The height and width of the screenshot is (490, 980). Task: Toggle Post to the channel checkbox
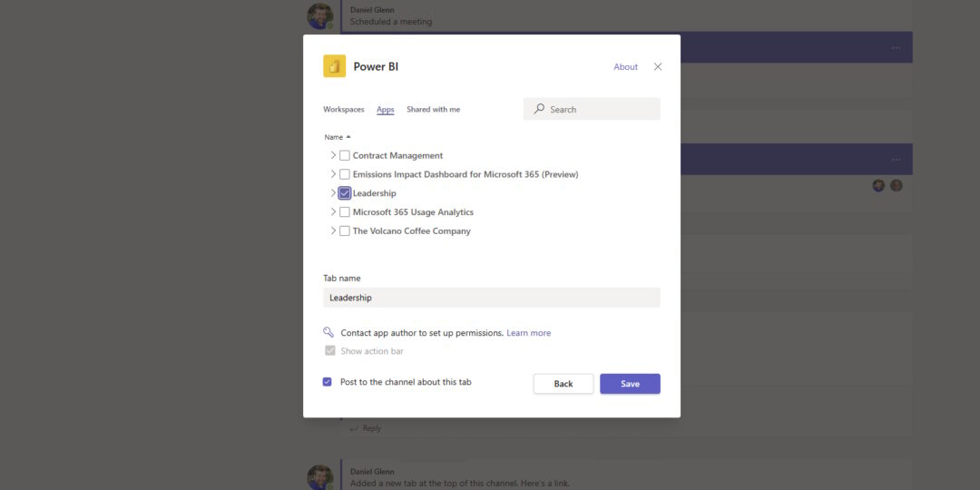(328, 382)
